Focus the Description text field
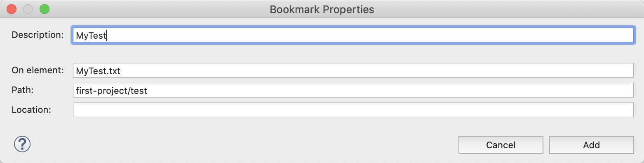 click(353, 35)
